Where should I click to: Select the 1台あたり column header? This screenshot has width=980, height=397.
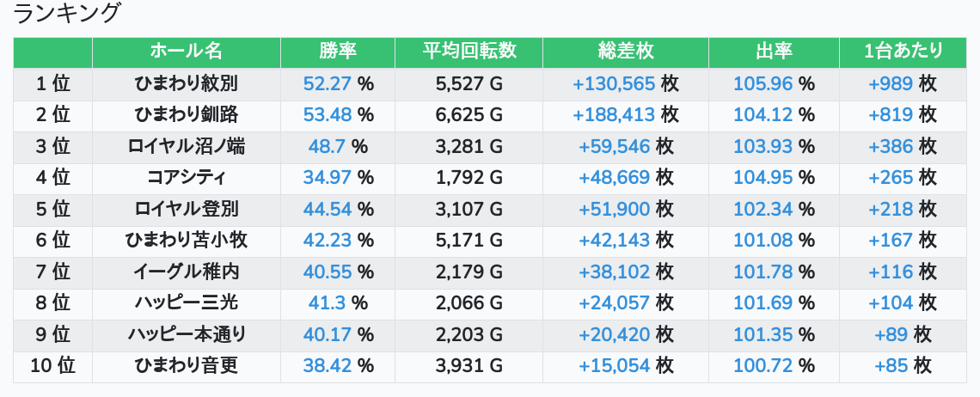903,52
